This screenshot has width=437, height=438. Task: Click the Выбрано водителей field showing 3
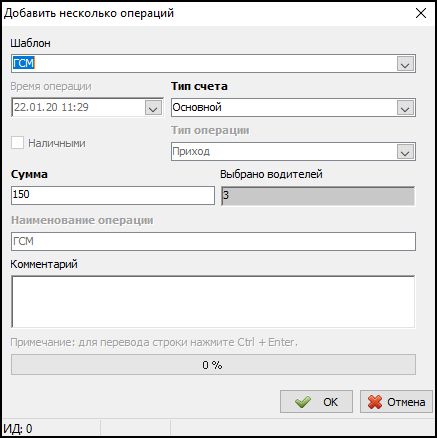point(318,196)
